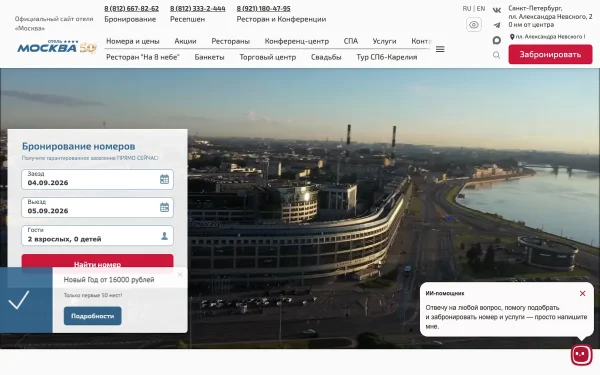Click Официальный сайт отеля «Москва» text

point(54,23)
